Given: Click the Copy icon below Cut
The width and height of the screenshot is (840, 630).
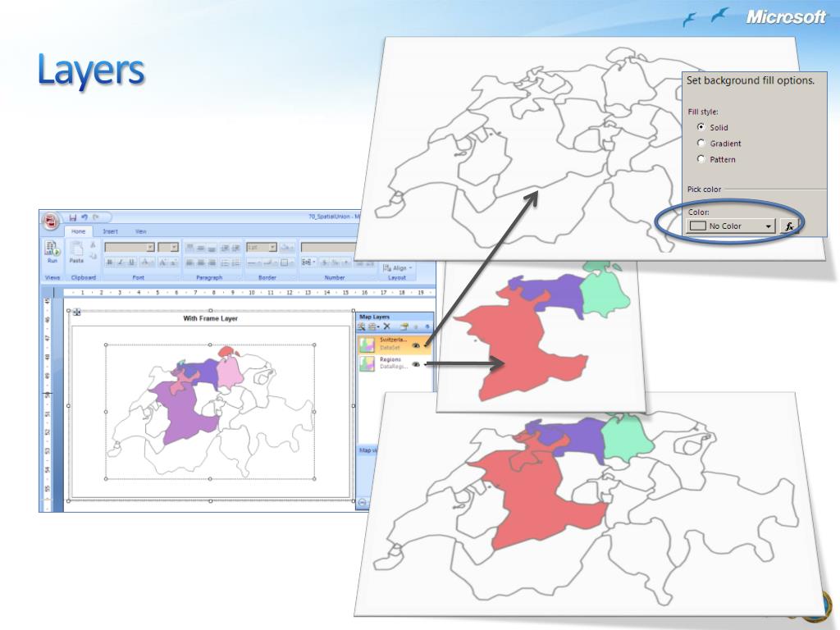Looking at the screenshot, I should (93, 257).
